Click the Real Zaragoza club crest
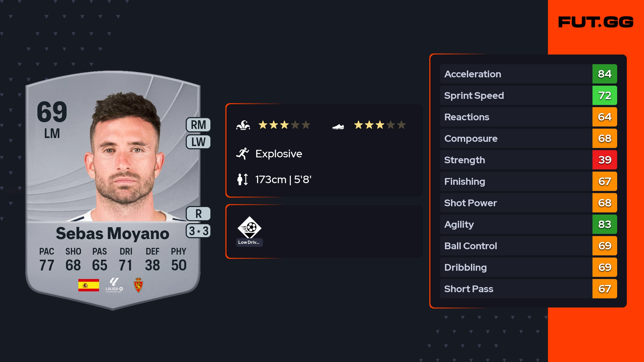 (138, 285)
